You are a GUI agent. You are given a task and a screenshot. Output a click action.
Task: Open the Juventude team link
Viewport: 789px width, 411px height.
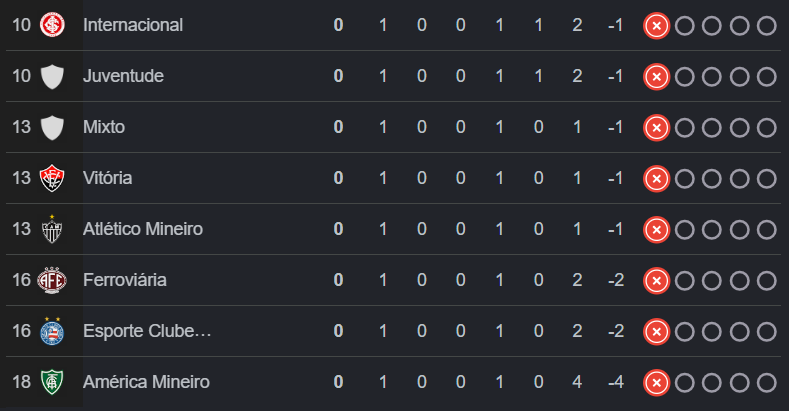click(124, 76)
